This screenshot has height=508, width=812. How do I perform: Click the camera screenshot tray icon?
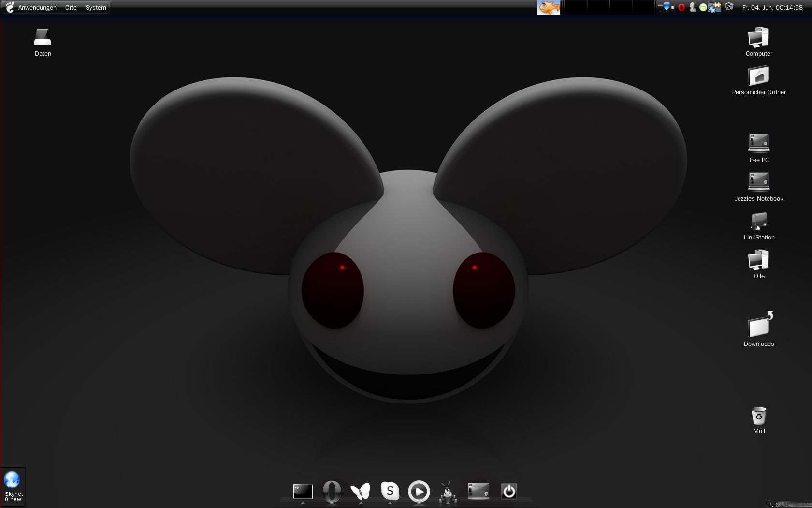click(x=729, y=7)
